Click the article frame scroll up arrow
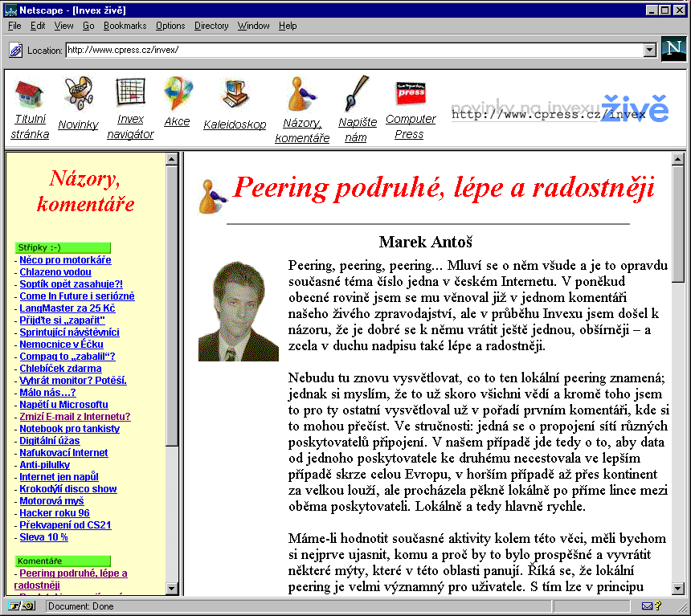Image resolution: width=691 pixels, height=616 pixels. (x=678, y=159)
